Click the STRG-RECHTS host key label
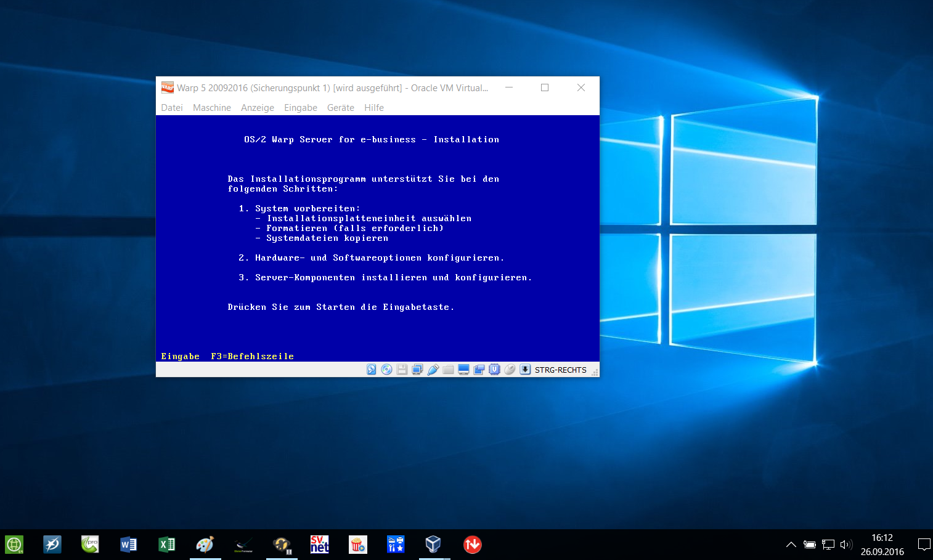The height and width of the screenshot is (560, 933). click(x=561, y=370)
